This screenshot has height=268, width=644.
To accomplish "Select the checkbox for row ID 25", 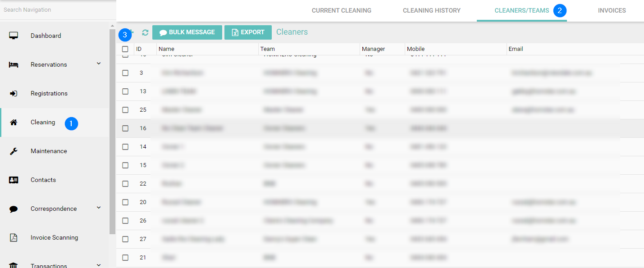I will coord(125,110).
